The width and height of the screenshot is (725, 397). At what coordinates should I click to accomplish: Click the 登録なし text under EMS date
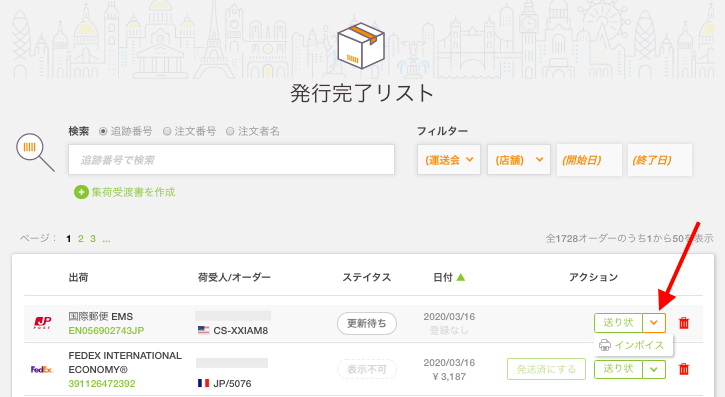449,330
